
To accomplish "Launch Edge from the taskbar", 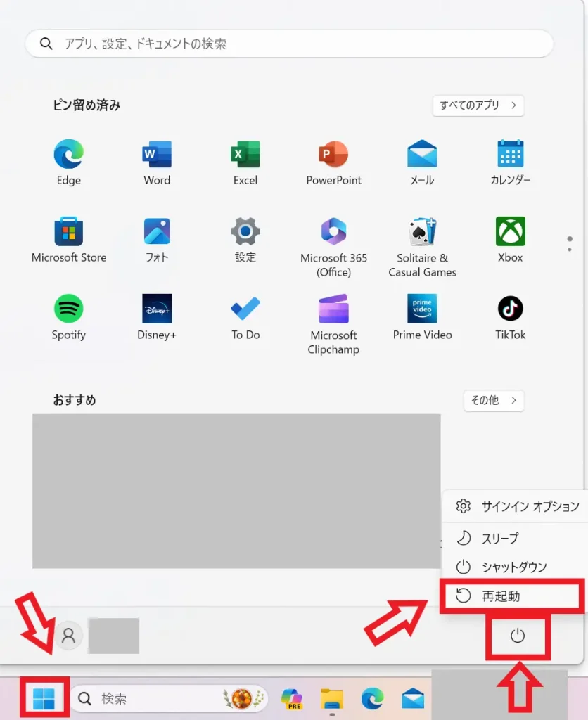I will (x=372, y=699).
